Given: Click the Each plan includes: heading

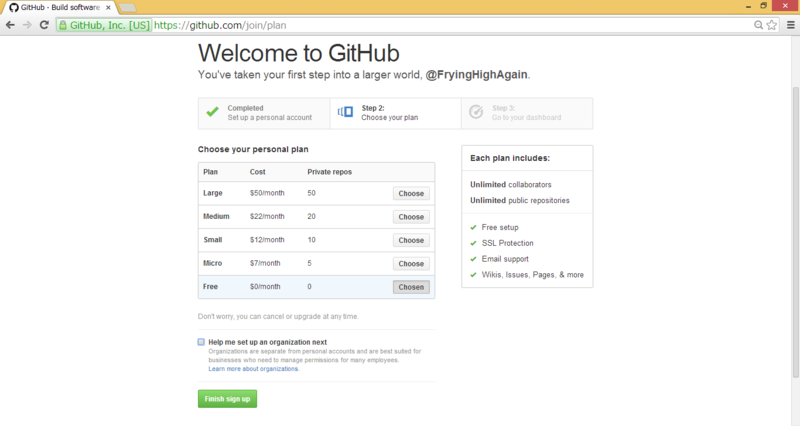Looking at the screenshot, I should pyautogui.click(x=510, y=158).
